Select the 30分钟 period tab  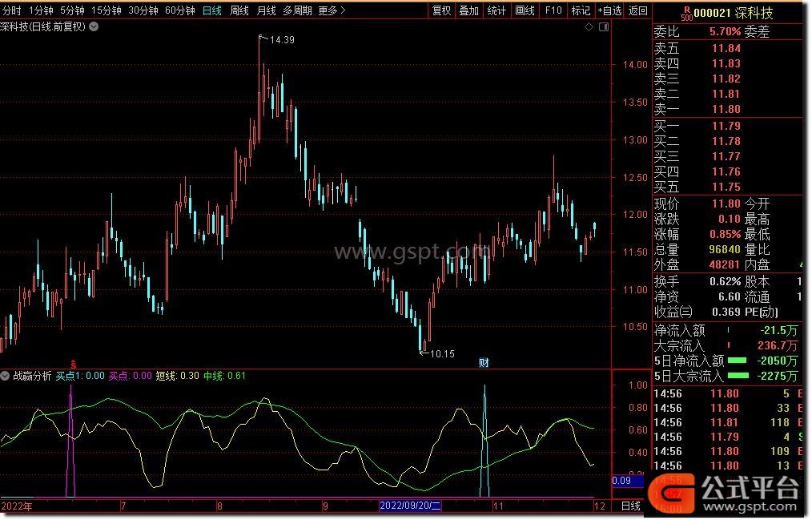tap(143, 10)
